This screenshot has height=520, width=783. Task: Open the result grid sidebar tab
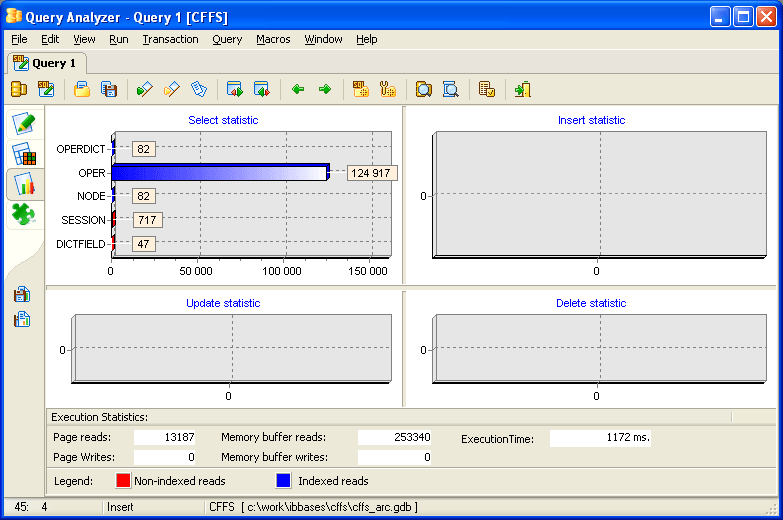[25, 154]
